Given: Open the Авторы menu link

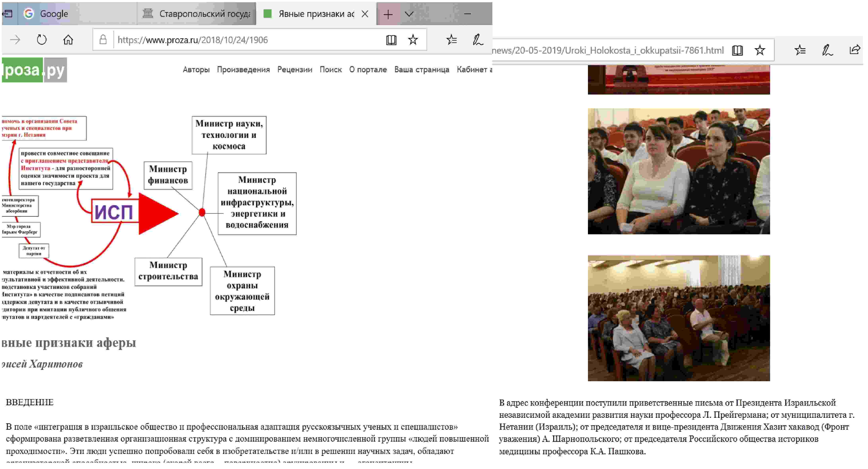Looking at the screenshot, I should 196,69.
